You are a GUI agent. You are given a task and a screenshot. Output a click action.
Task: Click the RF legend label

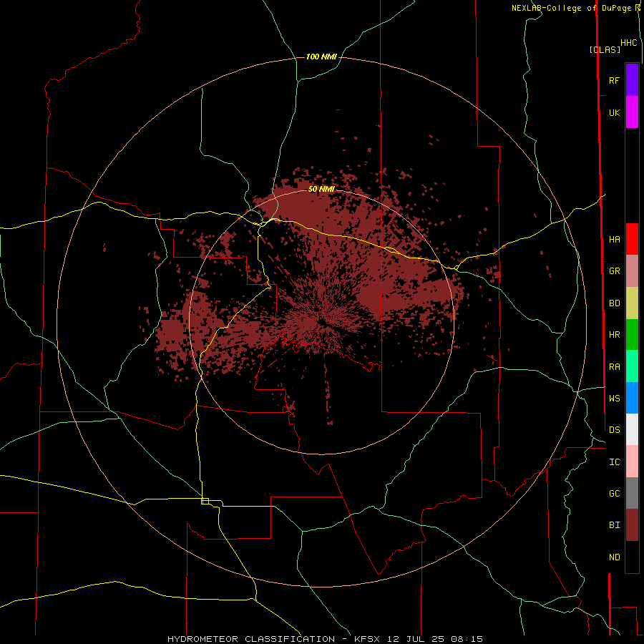614,80
